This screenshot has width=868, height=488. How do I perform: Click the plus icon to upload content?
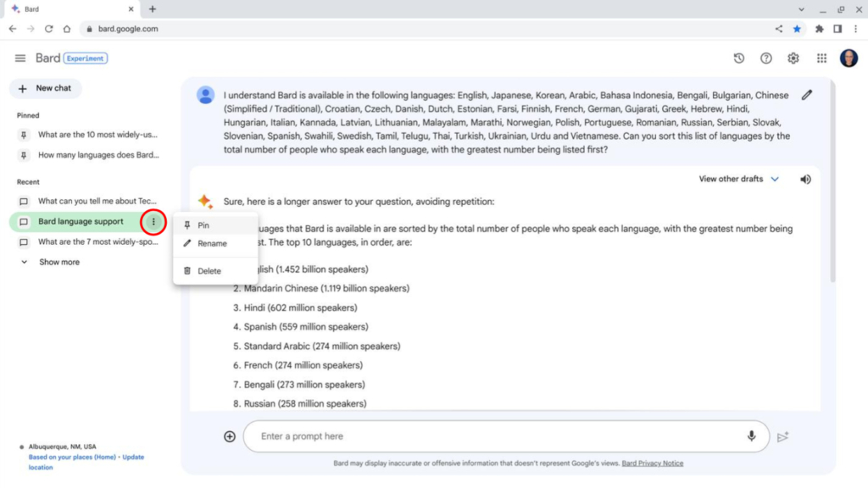[229, 436]
